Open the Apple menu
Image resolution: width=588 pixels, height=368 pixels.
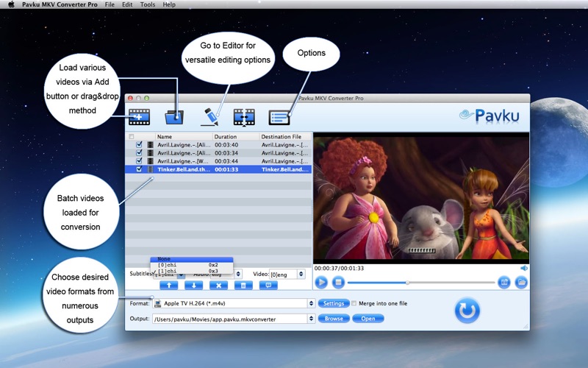tap(11, 4)
